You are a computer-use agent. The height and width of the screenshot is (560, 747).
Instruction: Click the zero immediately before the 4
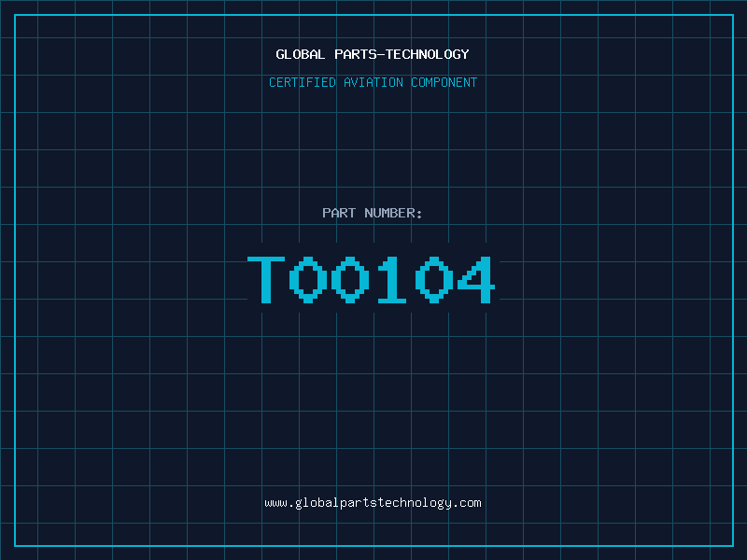tap(434, 280)
